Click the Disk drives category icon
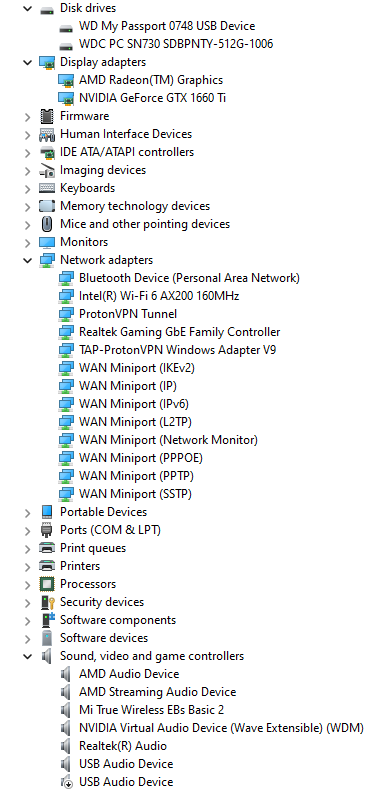370x791 pixels. pyautogui.click(x=47, y=9)
